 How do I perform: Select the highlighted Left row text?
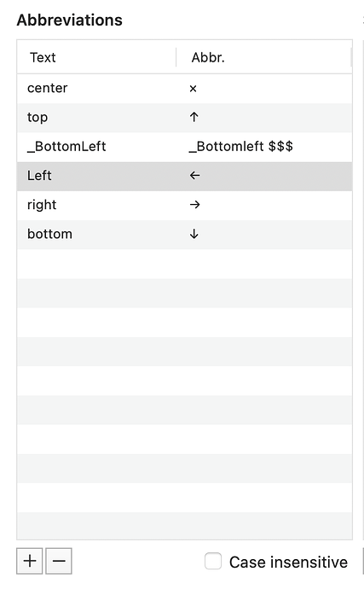39,176
